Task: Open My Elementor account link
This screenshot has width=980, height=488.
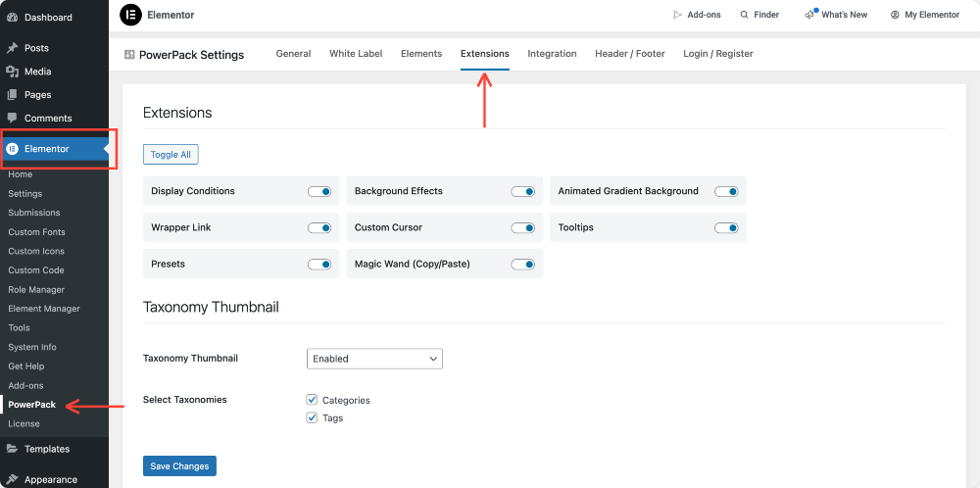Action: [x=925, y=15]
